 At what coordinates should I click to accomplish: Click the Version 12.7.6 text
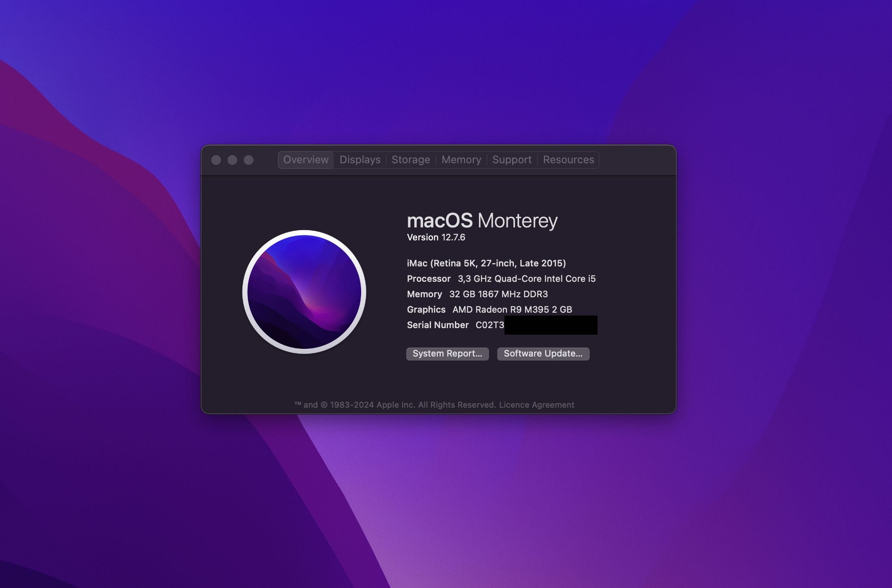click(x=436, y=238)
